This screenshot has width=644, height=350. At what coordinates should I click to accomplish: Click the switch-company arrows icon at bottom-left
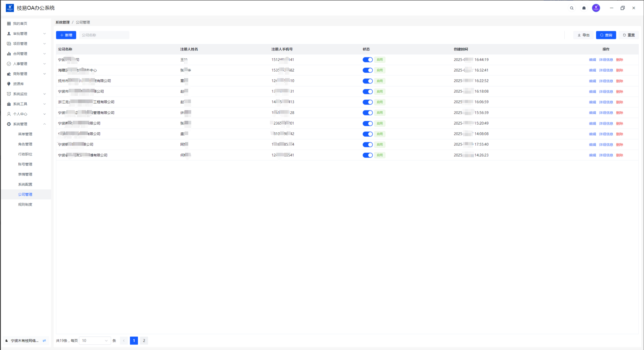[x=44, y=341]
